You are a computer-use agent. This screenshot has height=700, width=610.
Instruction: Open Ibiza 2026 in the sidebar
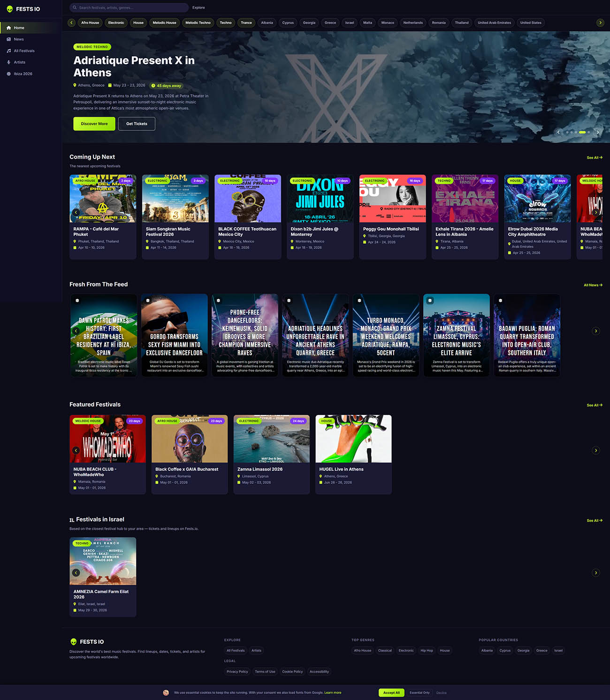pyautogui.click(x=23, y=74)
